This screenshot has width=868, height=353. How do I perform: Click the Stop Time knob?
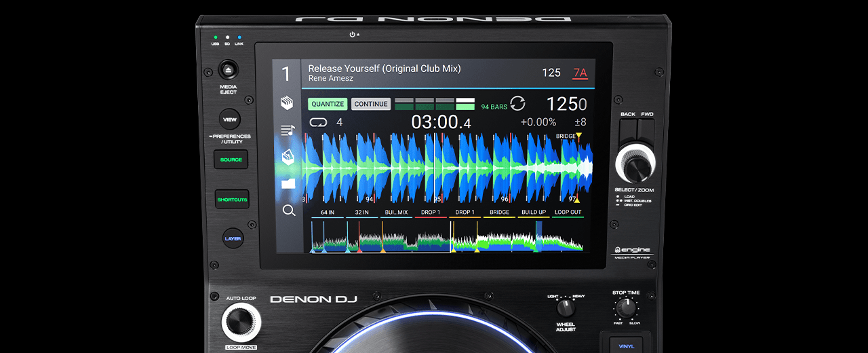point(626,308)
